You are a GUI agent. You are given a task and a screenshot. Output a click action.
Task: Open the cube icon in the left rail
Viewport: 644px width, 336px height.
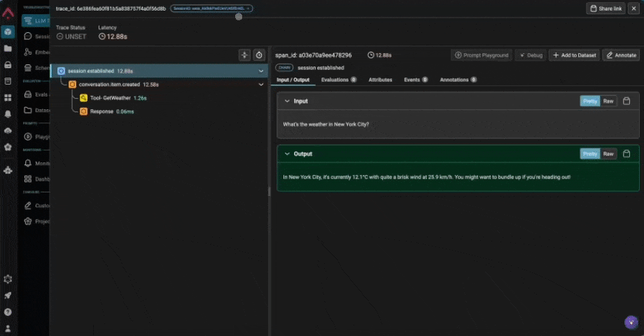coord(8,31)
